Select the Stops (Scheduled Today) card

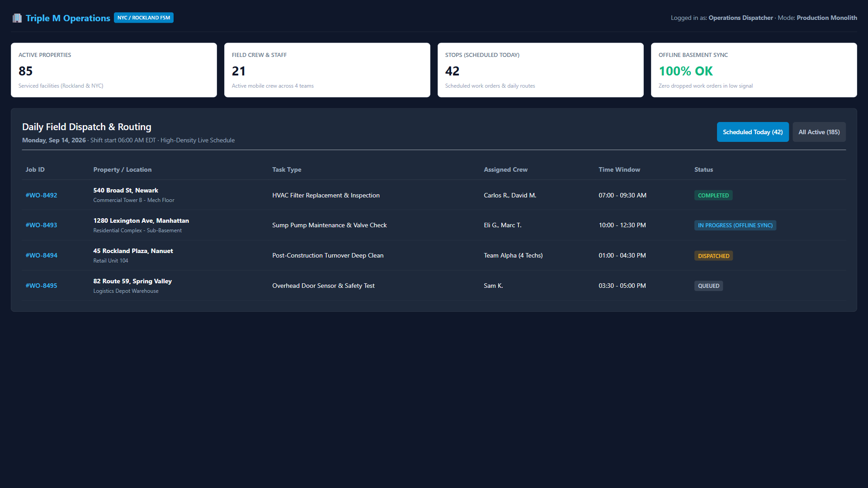pyautogui.click(x=541, y=70)
